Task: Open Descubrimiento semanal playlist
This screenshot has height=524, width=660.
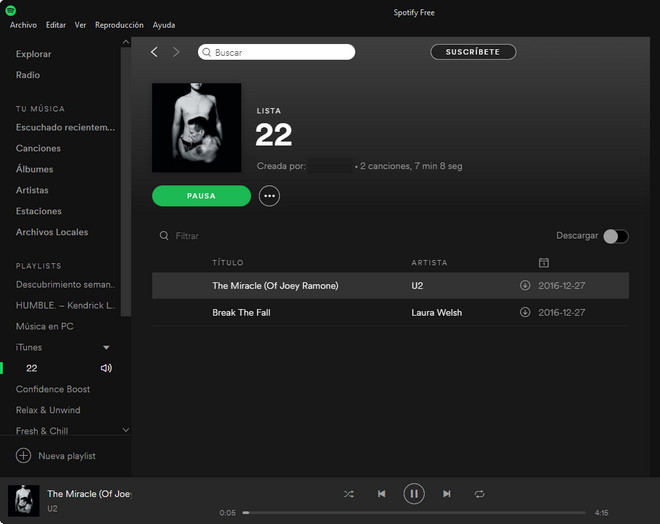Action: [65, 285]
